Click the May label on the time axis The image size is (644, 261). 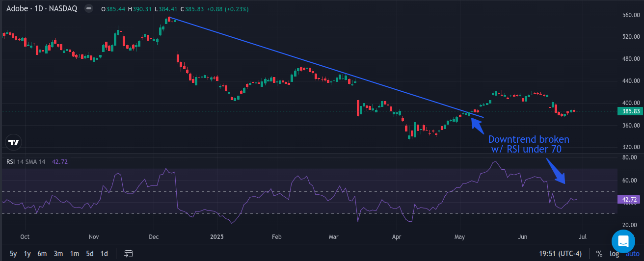click(x=459, y=237)
